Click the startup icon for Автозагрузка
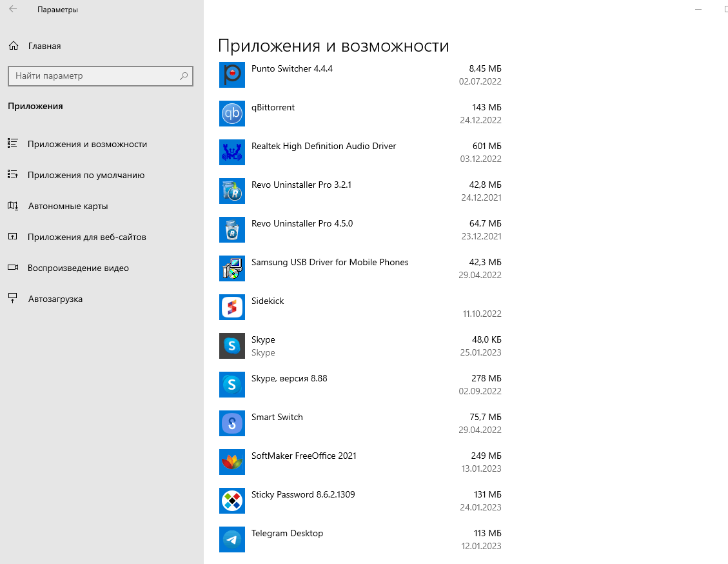The image size is (728, 564). pyautogui.click(x=12, y=298)
